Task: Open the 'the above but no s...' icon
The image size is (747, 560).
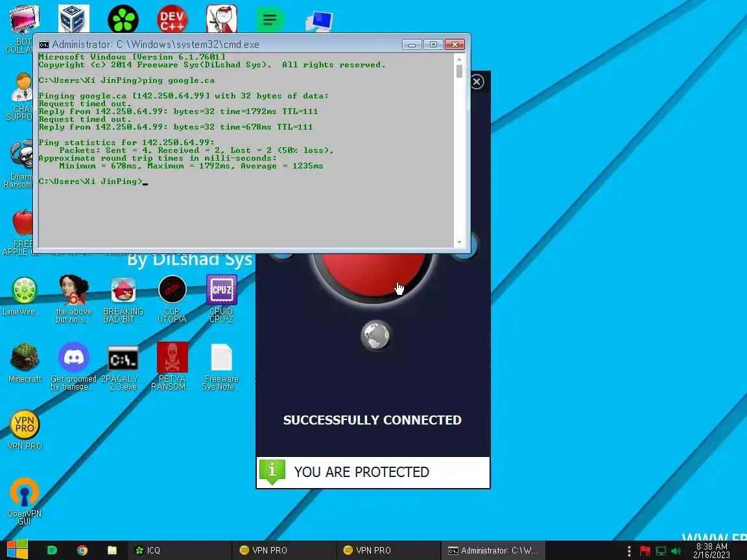Action: [x=74, y=299]
